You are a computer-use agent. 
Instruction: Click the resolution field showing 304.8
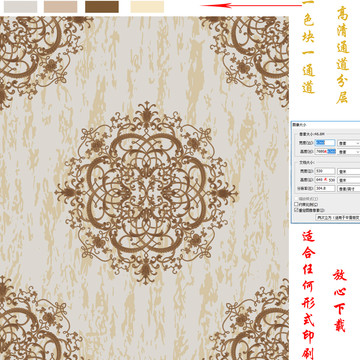click(325, 188)
